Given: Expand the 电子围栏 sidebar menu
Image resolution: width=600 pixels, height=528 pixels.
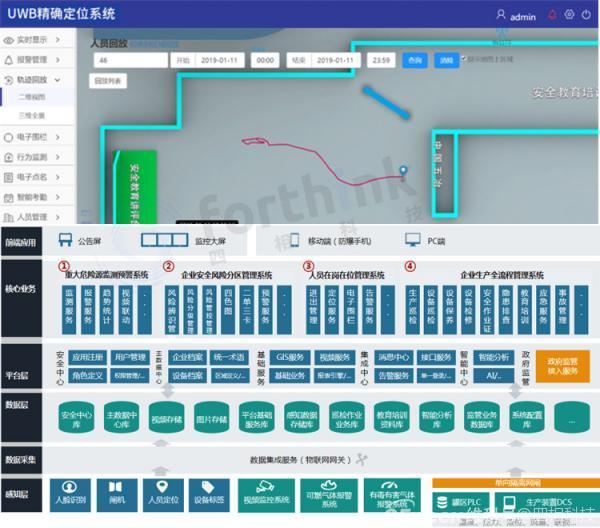Looking at the screenshot, I should pos(38,137).
